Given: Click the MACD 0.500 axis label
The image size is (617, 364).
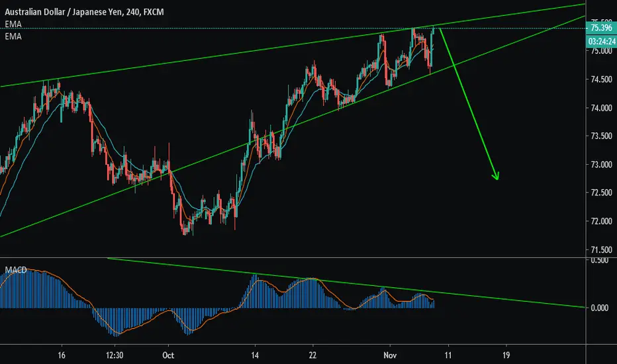Looking at the screenshot, I should tap(600, 261).
